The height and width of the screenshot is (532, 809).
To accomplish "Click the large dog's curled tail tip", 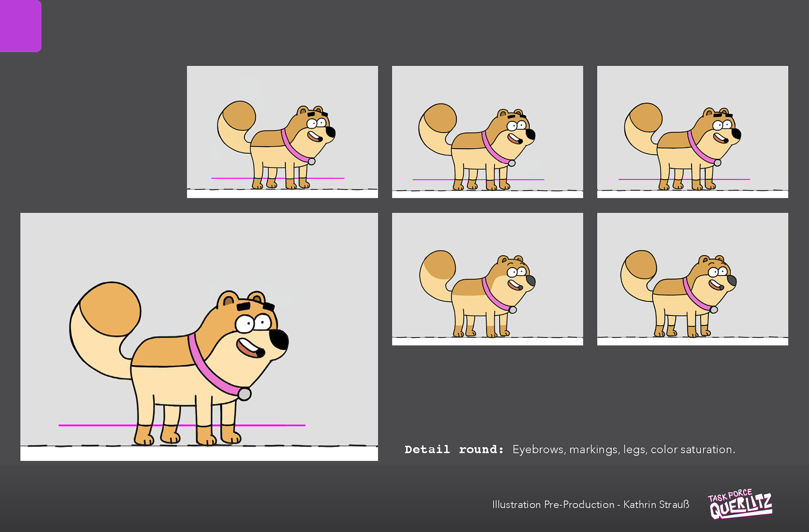I will point(110,310).
